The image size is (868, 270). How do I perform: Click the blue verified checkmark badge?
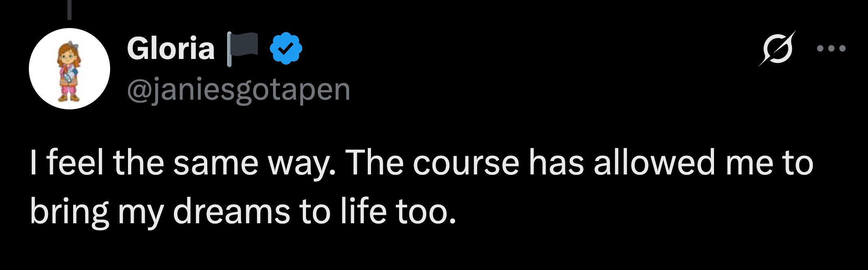[286, 49]
